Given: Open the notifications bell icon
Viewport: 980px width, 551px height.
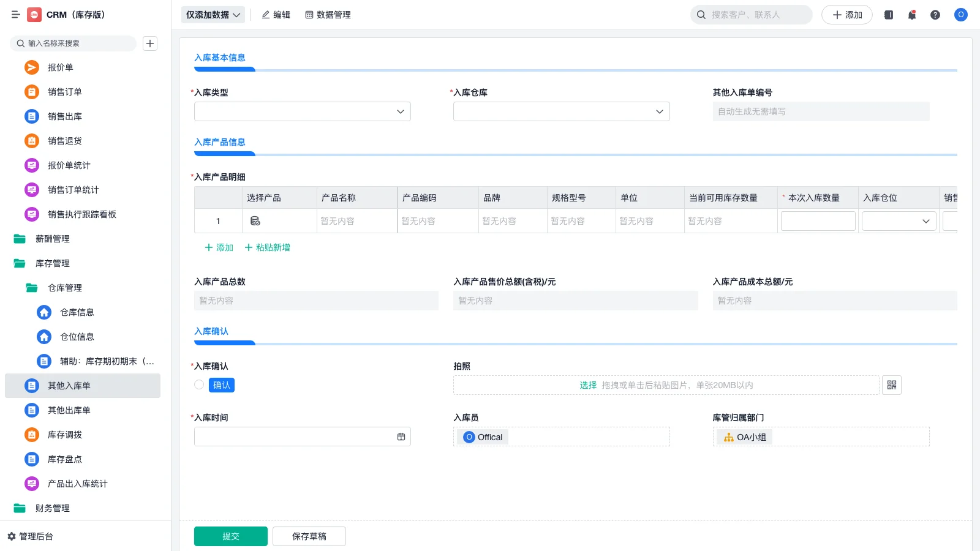Looking at the screenshot, I should coord(911,15).
